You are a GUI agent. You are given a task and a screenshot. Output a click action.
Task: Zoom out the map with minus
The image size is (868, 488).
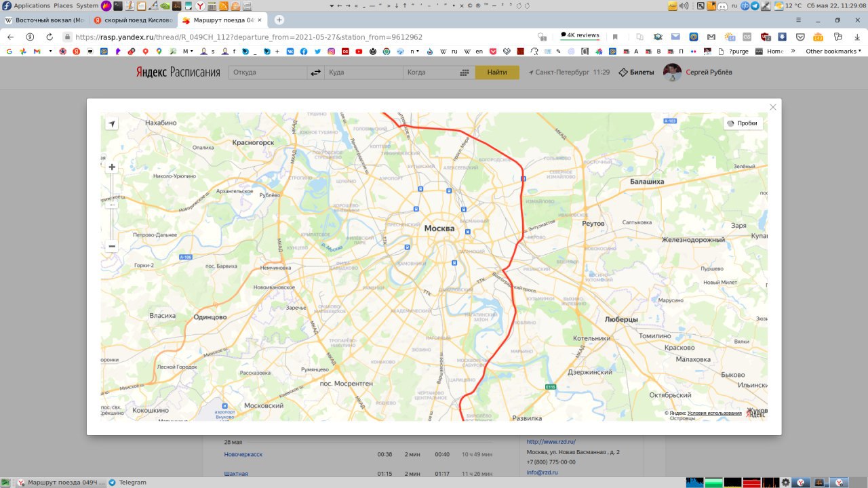coord(112,246)
